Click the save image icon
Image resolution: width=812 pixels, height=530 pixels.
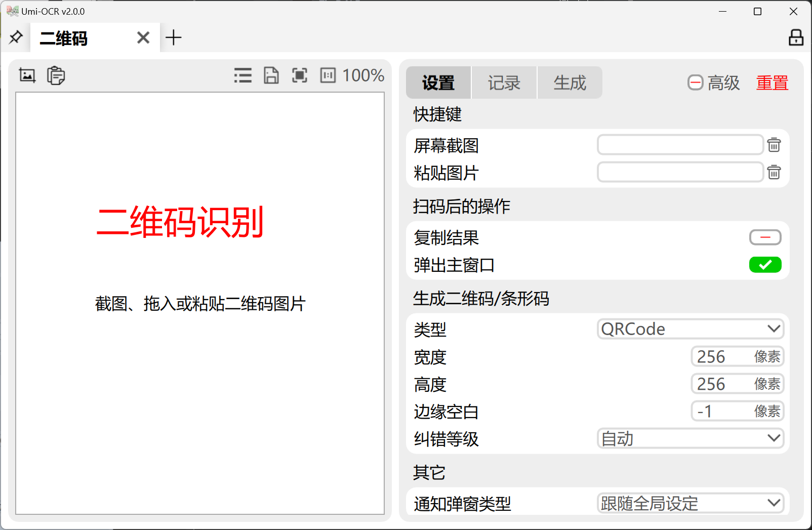(x=271, y=76)
